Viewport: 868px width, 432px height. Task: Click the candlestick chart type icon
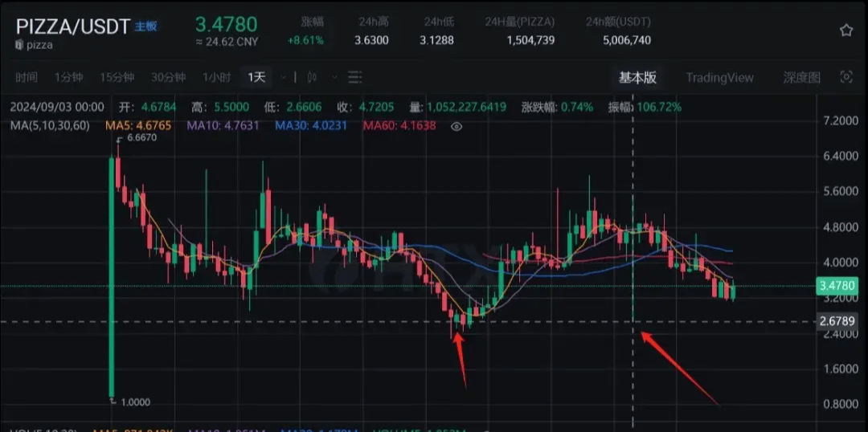coord(312,77)
